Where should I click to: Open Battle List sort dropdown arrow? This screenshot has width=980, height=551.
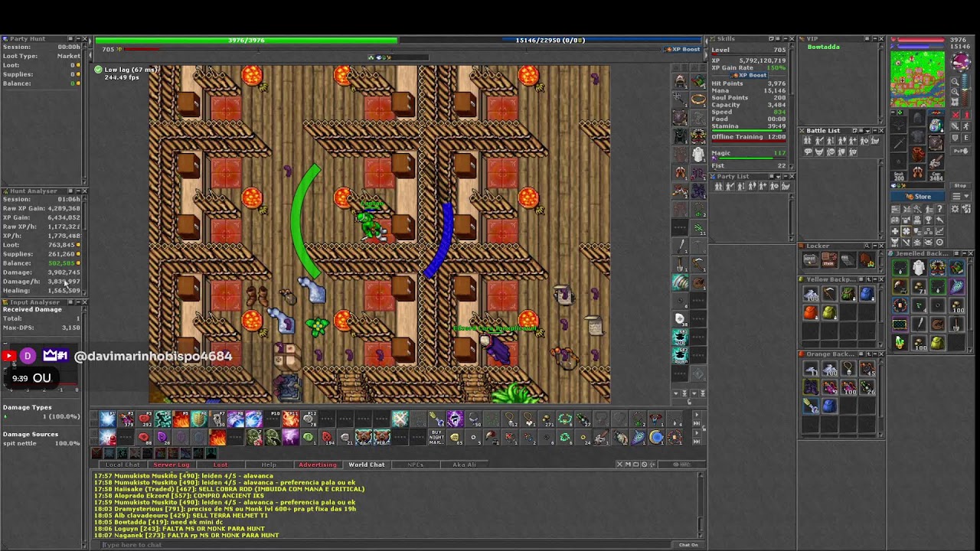867,131
